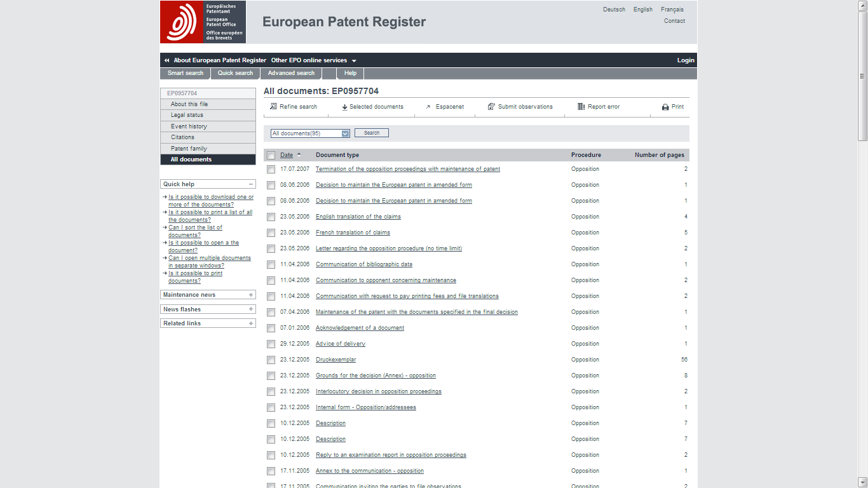Click the Submit observations icon
This screenshot has height=488, width=868.
[x=491, y=107]
